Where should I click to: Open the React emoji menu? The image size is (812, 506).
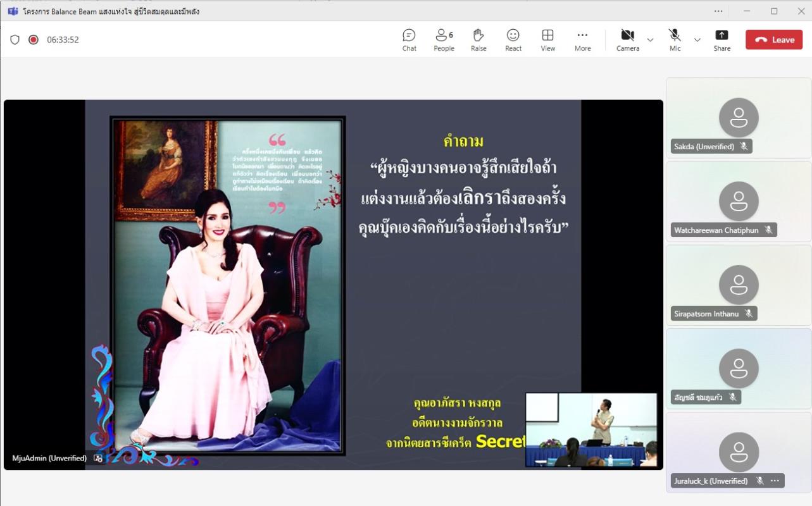[x=513, y=40]
